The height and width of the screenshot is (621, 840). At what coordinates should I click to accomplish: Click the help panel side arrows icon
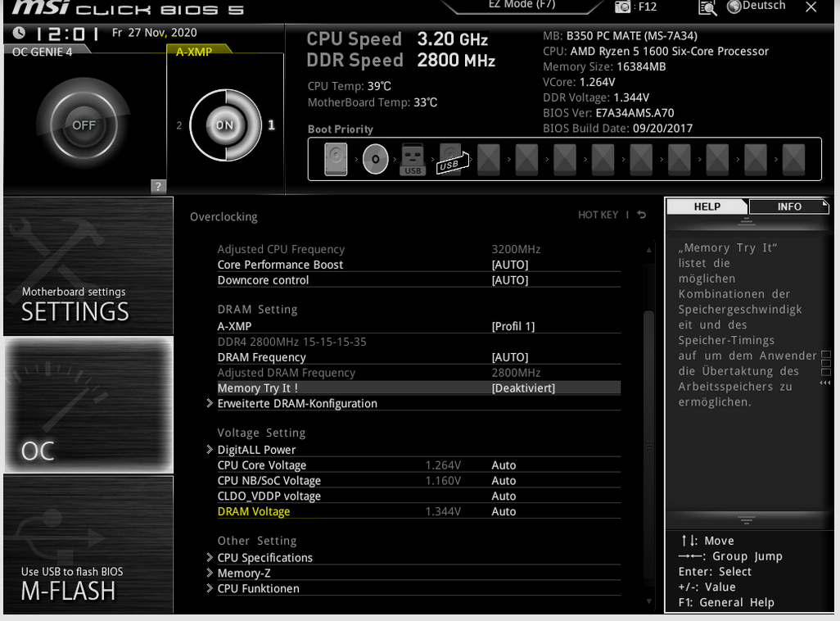click(825, 383)
